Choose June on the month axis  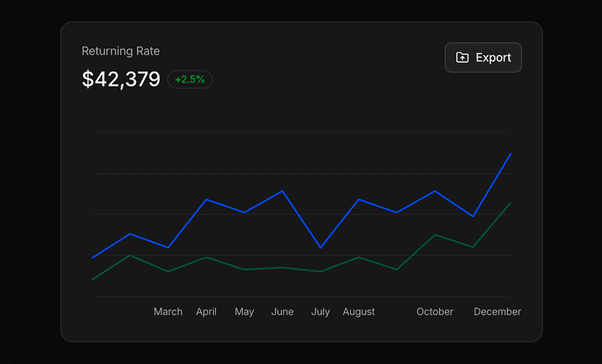(x=282, y=312)
